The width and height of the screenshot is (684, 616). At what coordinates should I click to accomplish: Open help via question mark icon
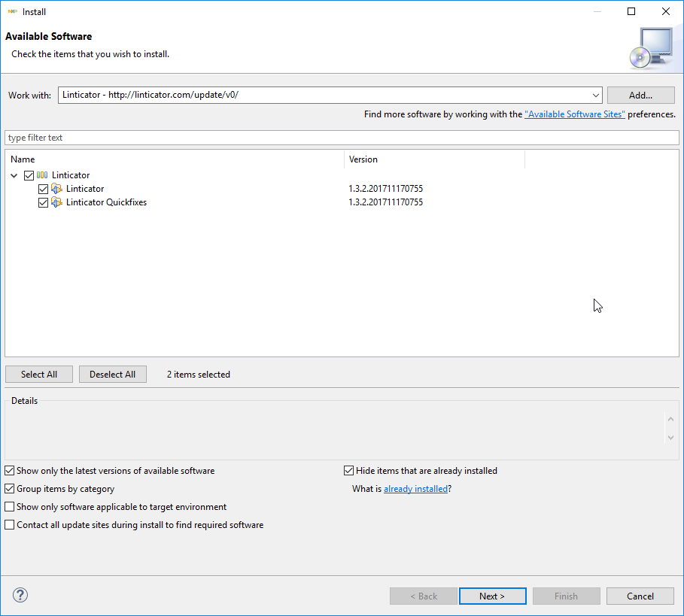tap(20, 595)
